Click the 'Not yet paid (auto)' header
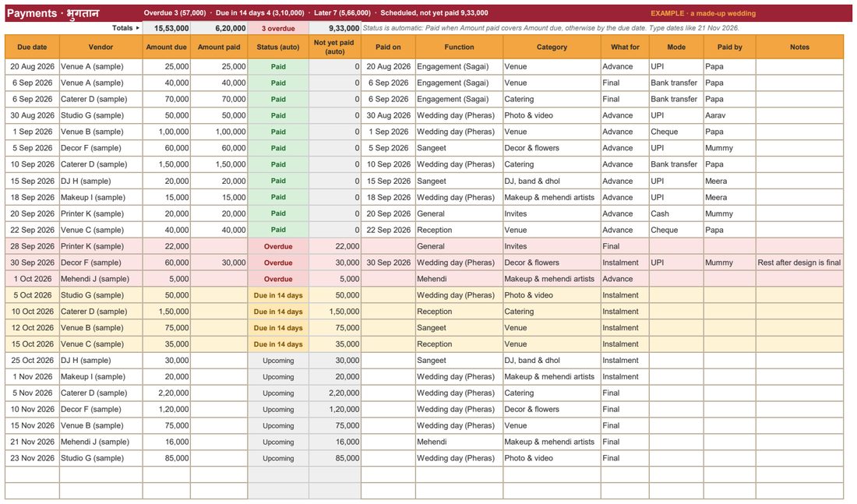The image size is (857, 504). point(335,47)
